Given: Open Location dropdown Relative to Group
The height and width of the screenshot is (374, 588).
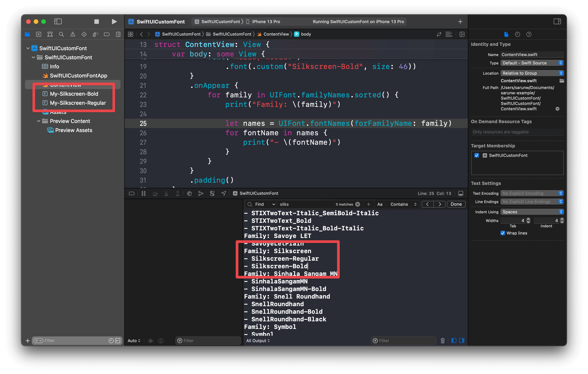Looking at the screenshot, I should (532, 73).
